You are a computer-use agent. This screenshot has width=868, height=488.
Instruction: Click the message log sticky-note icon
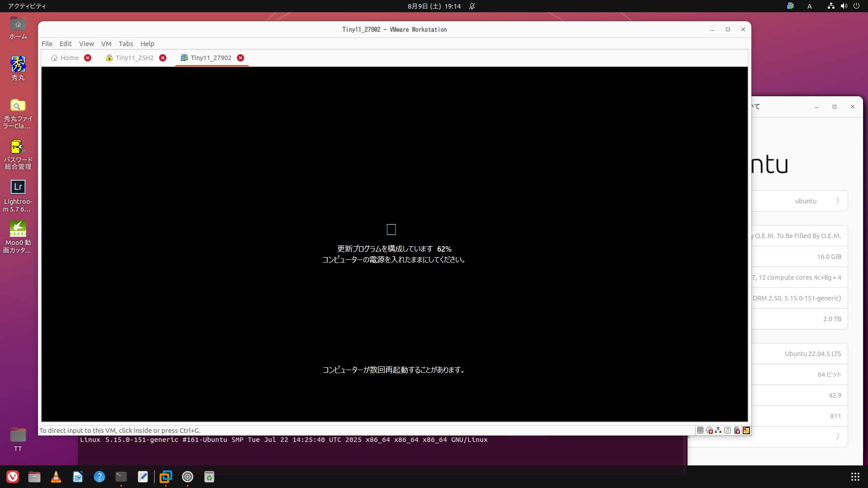746,430
